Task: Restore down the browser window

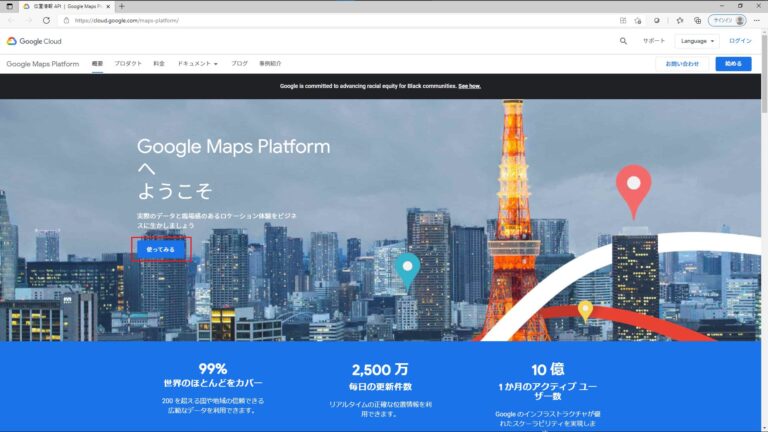Action: [x=740, y=6]
